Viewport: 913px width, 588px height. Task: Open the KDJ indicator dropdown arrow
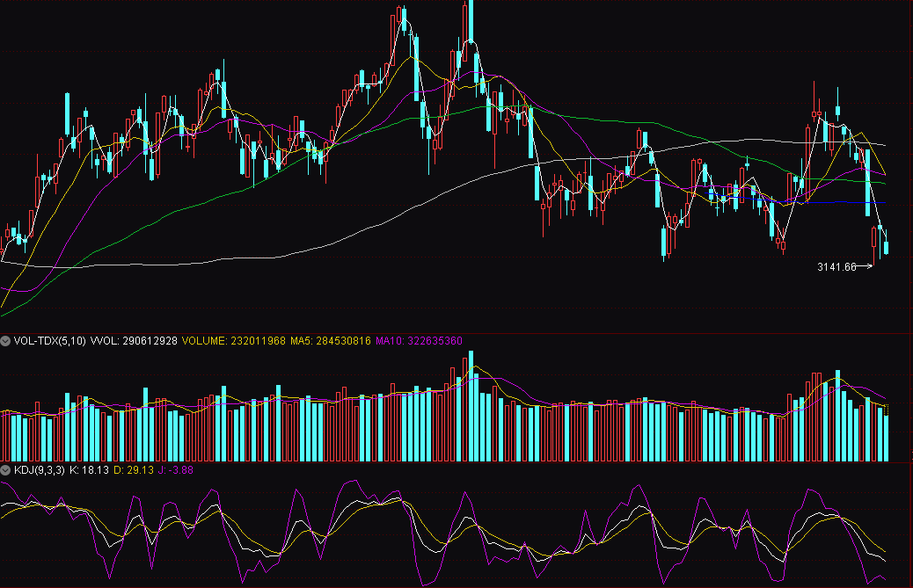[x=6, y=470]
